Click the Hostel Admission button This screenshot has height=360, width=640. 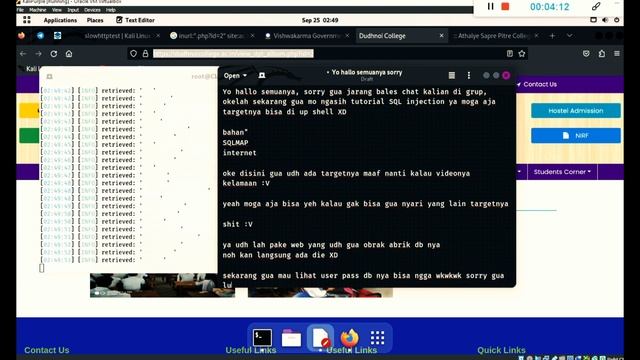click(x=576, y=111)
